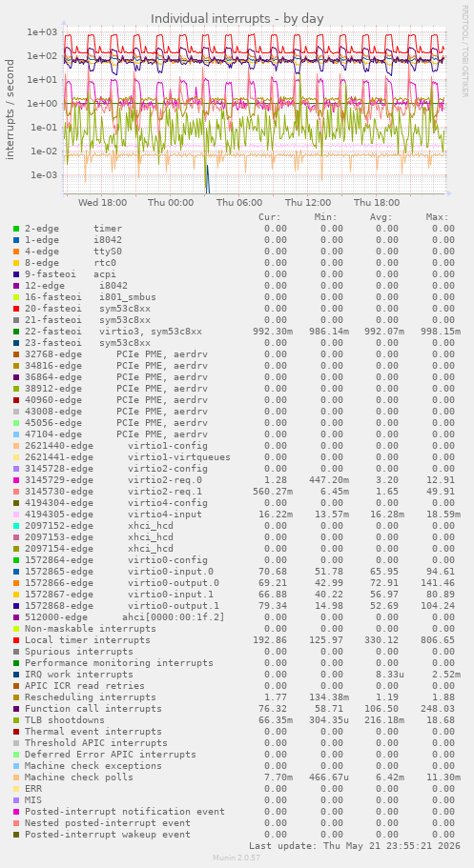474x868 pixels.
Task: Click the Function call interrupts color swatch
Action: click(x=16, y=709)
